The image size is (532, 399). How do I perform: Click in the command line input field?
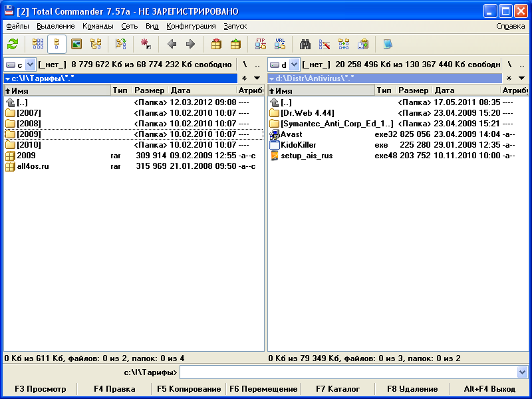coord(348,372)
